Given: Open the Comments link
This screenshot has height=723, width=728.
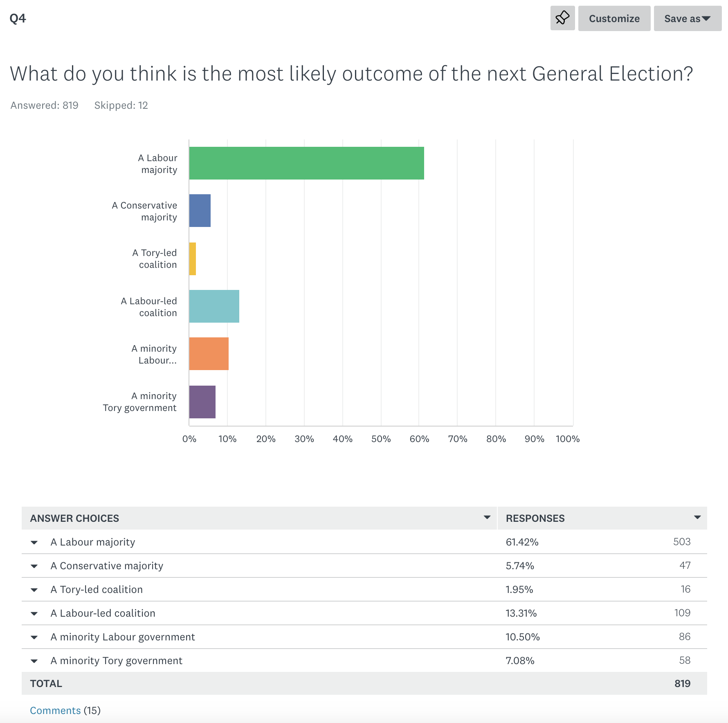Looking at the screenshot, I should (x=55, y=710).
